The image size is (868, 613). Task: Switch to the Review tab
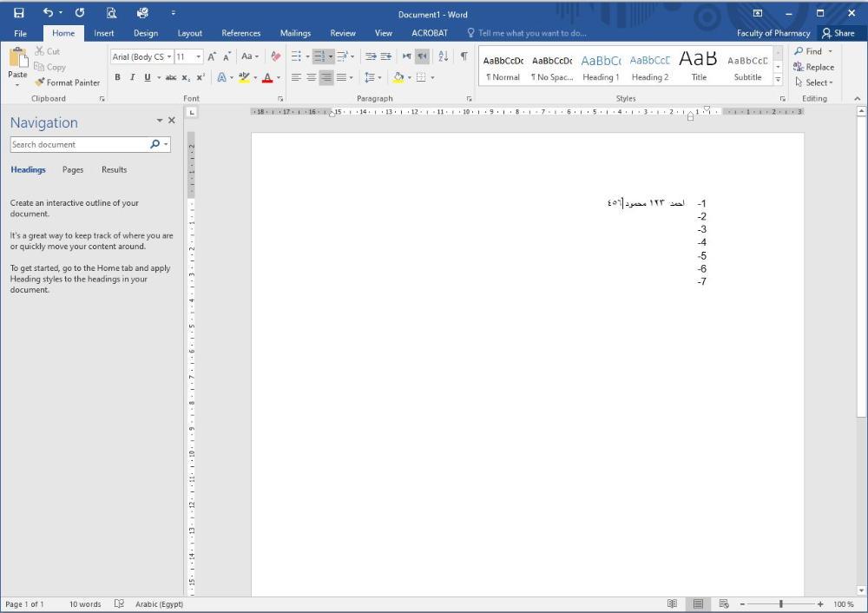tap(343, 33)
